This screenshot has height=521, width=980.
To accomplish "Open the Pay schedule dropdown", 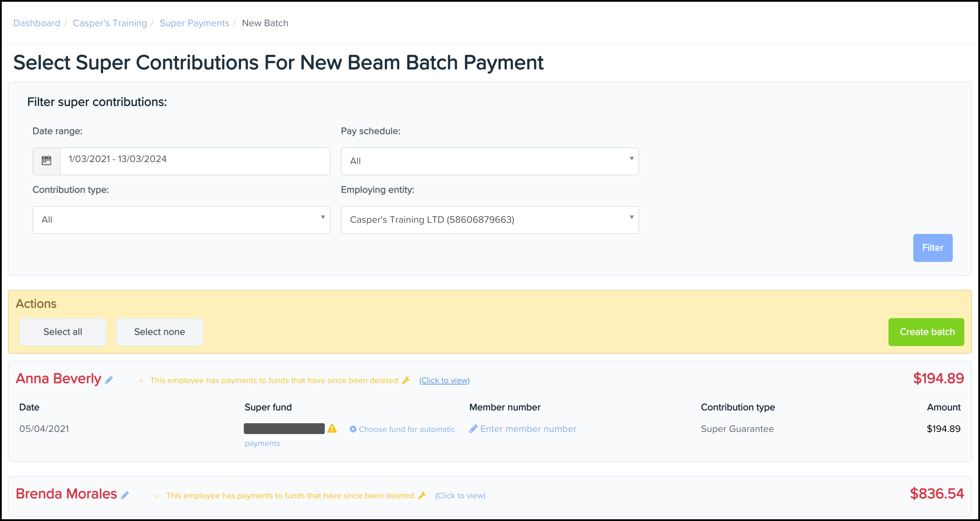I will point(490,161).
